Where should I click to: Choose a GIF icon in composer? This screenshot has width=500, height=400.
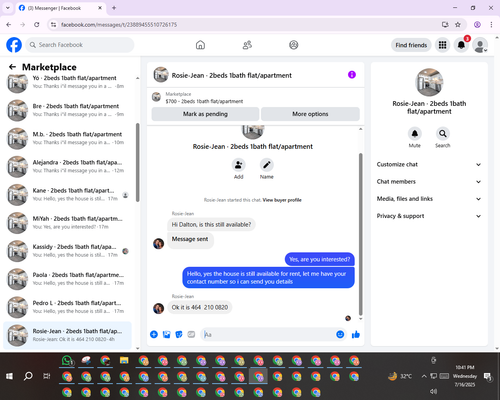191,334
